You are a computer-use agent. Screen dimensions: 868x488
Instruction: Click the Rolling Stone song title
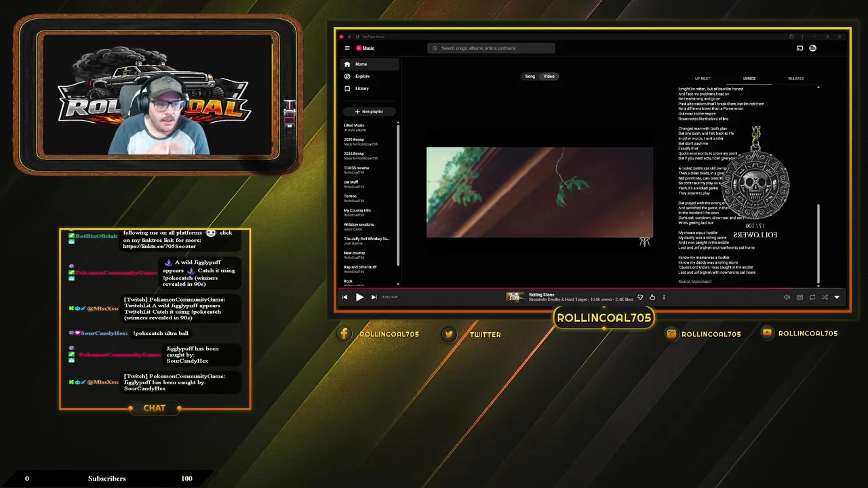click(542, 295)
